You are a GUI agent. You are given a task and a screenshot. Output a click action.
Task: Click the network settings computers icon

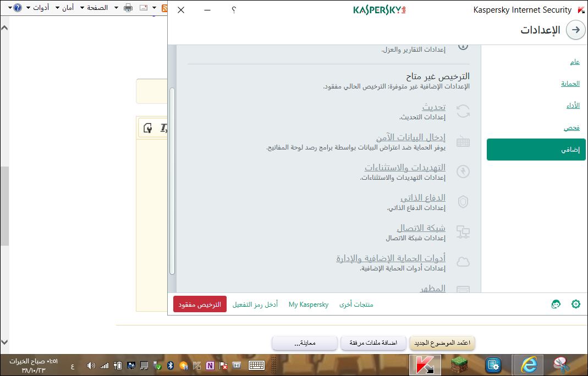pyautogui.click(x=463, y=231)
